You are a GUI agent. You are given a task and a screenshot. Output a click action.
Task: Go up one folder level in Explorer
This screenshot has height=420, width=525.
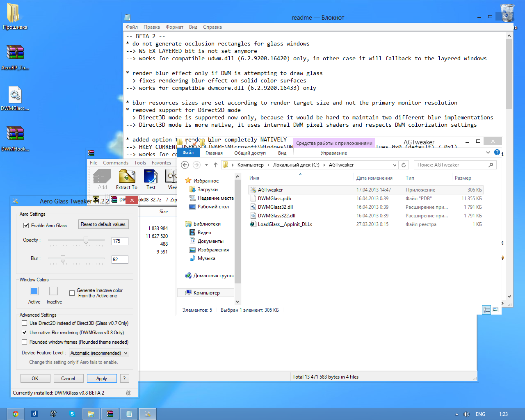(216, 165)
